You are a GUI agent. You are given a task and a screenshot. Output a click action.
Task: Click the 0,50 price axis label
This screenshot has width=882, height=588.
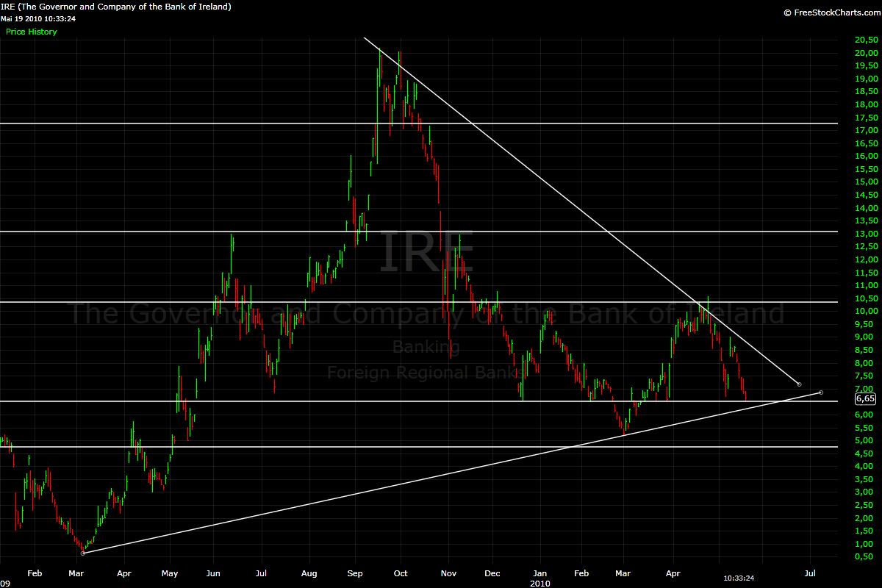(865, 556)
